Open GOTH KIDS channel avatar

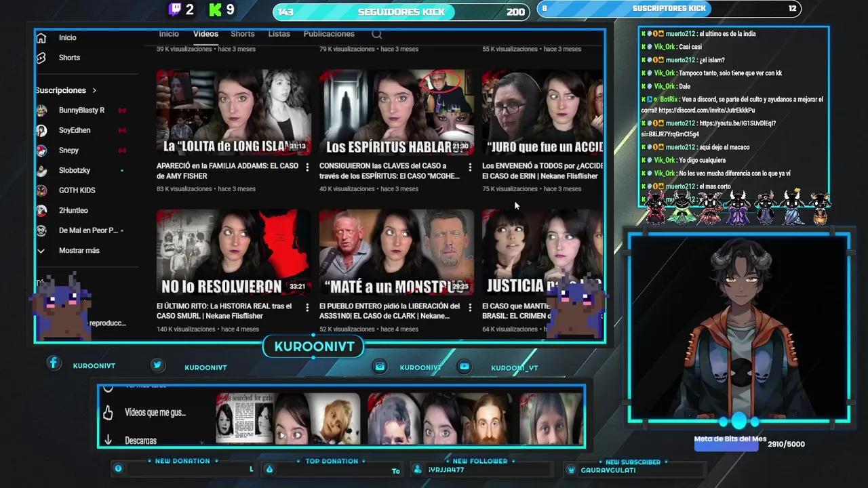pos(42,190)
